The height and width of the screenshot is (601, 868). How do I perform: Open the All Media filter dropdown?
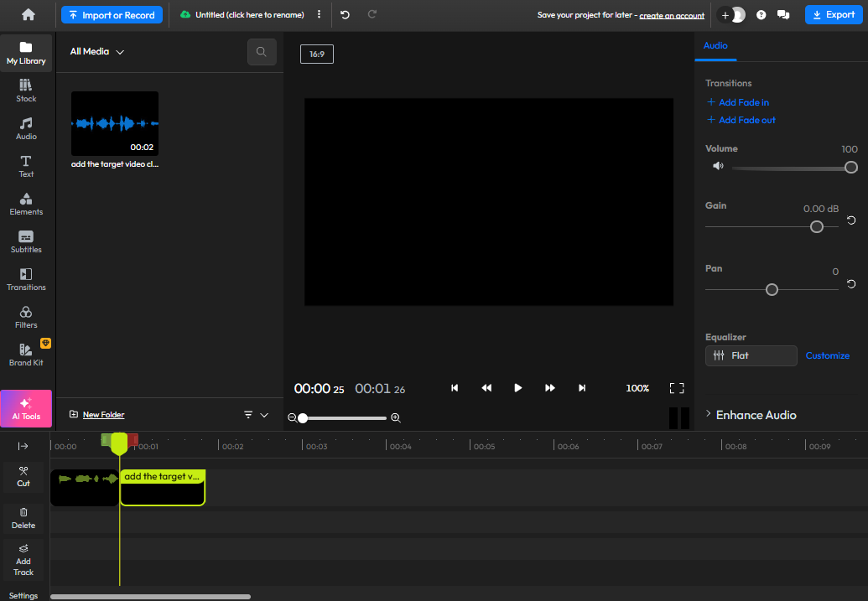(x=96, y=51)
